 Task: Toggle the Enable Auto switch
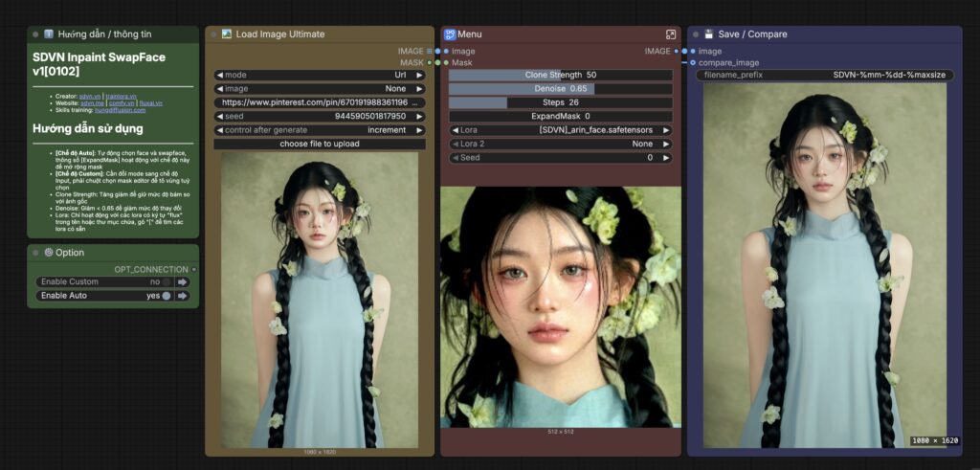[x=167, y=297]
